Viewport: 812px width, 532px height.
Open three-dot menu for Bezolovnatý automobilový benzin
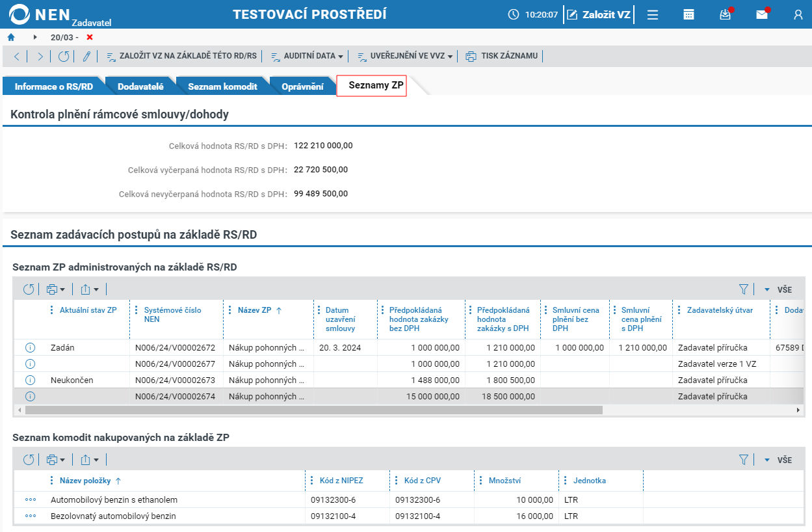31,516
